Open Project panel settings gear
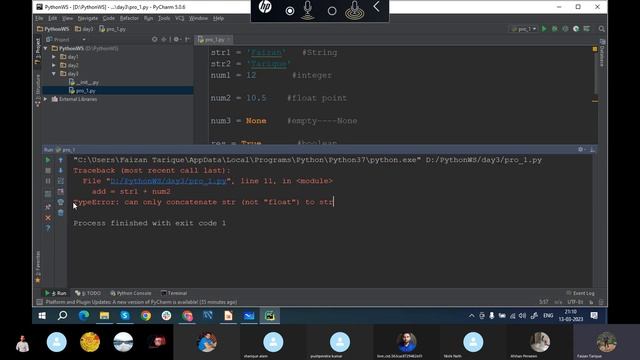 pyautogui.click(x=176, y=40)
